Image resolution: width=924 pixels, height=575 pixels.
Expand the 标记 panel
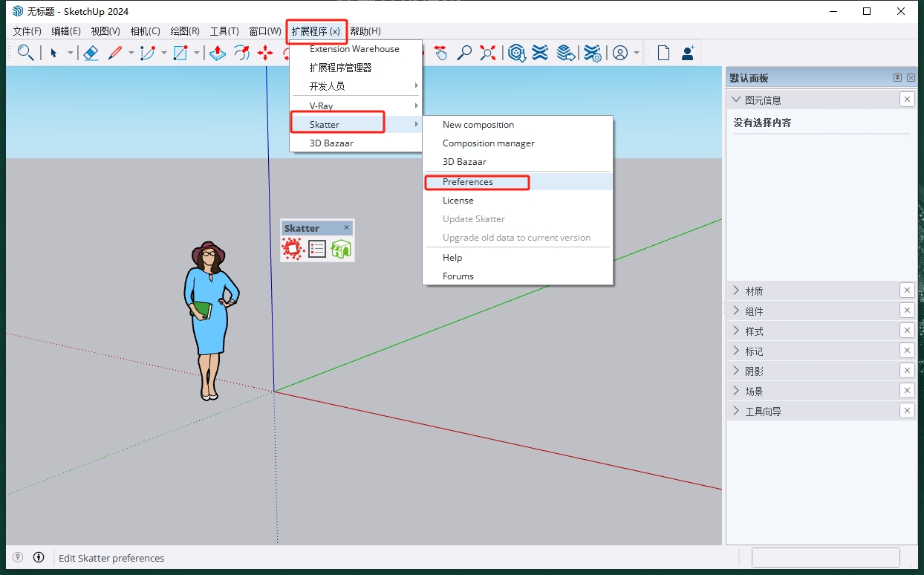(x=736, y=351)
